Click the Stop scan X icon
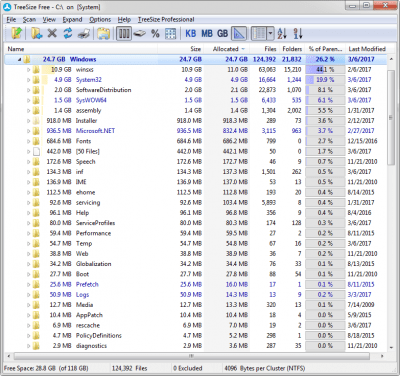This screenshot has height=376, width=400. point(52,33)
